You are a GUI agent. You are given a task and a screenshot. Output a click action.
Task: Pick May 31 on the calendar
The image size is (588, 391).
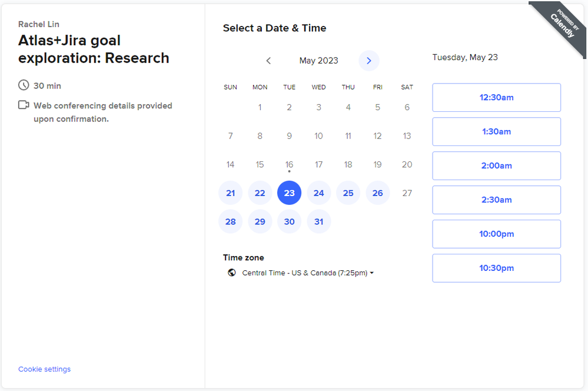[x=319, y=221]
